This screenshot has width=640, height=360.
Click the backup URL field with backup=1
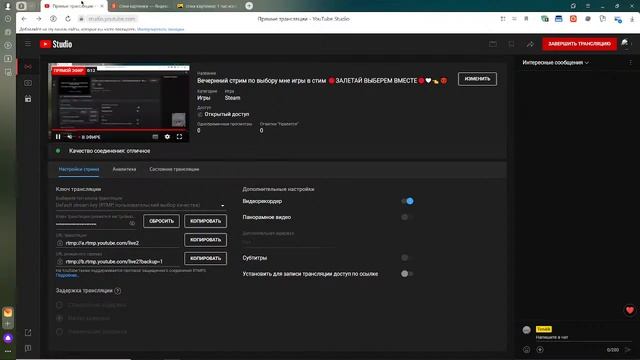click(x=118, y=262)
